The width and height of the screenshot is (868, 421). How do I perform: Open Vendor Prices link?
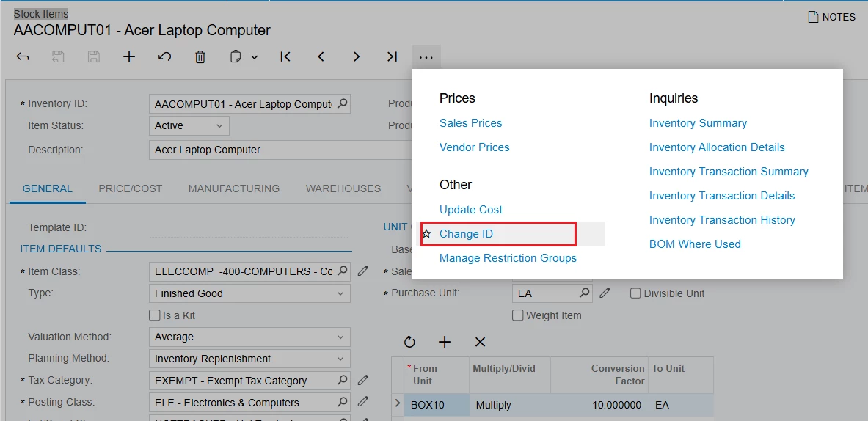click(x=475, y=147)
